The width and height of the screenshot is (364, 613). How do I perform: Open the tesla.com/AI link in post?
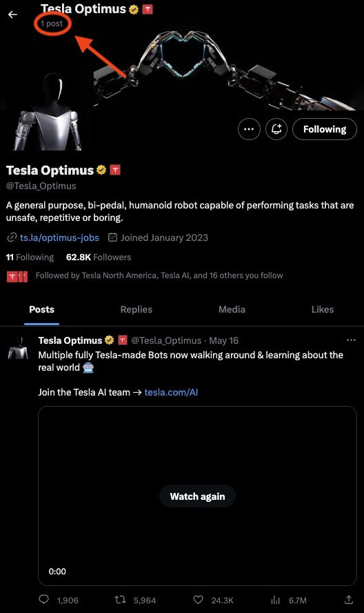tap(171, 392)
